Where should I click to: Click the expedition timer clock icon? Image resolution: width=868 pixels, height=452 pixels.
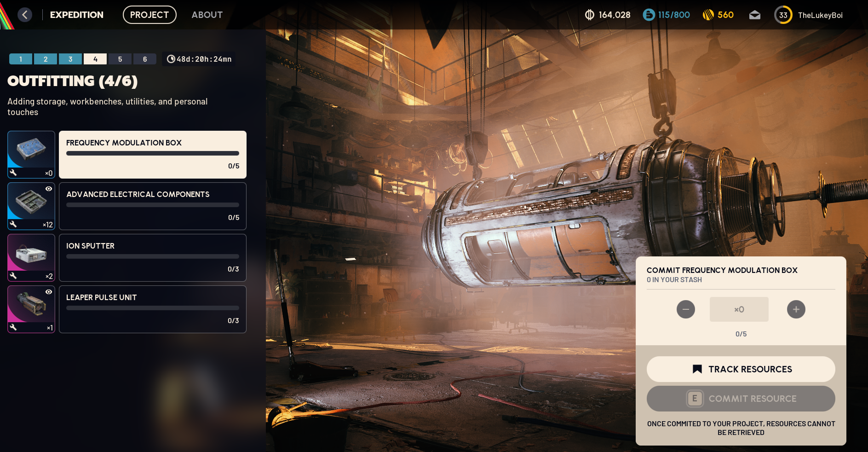tap(171, 59)
